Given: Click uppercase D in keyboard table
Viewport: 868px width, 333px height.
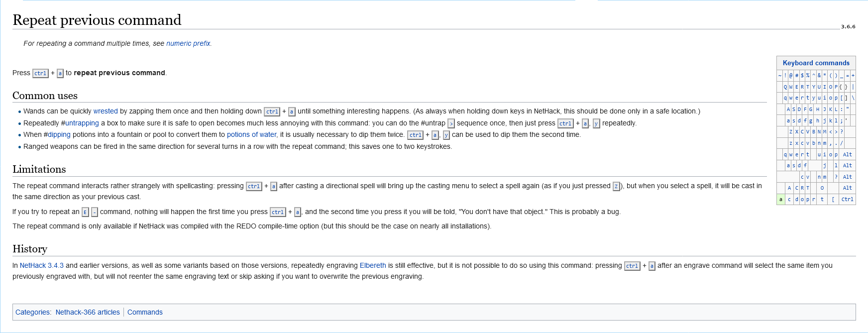Looking at the screenshot, I should [x=799, y=109].
